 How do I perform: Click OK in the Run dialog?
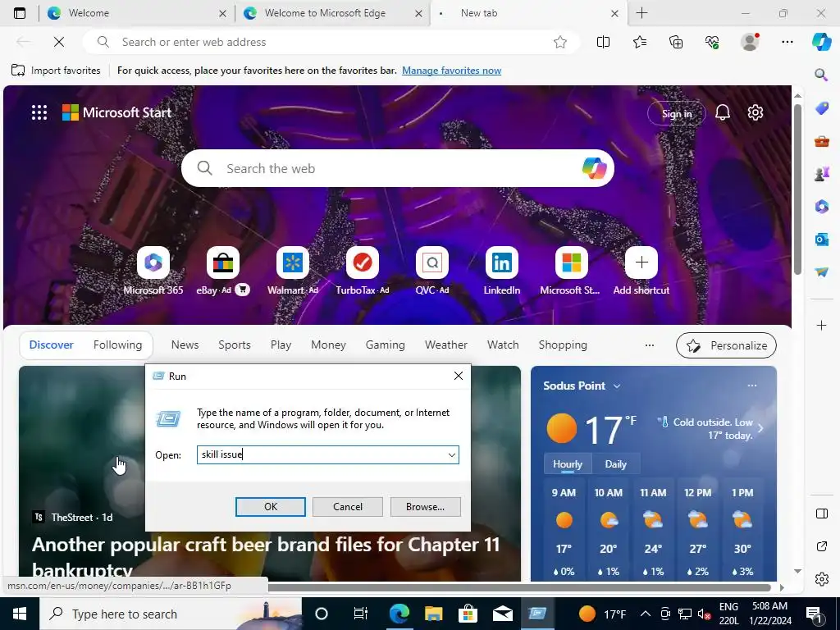[271, 507]
